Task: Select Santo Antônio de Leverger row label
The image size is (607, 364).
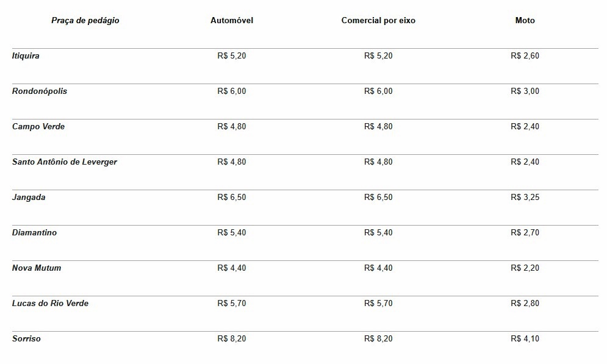Action: (x=64, y=162)
